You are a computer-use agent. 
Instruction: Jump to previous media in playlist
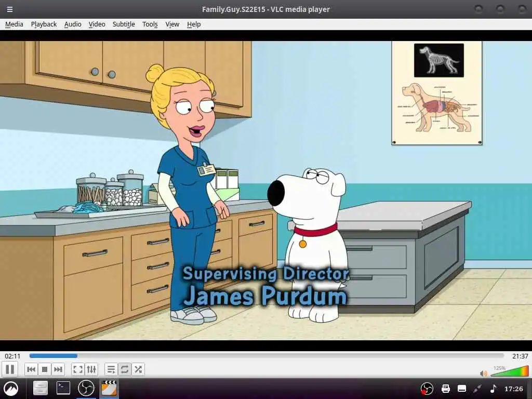(x=31, y=369)
